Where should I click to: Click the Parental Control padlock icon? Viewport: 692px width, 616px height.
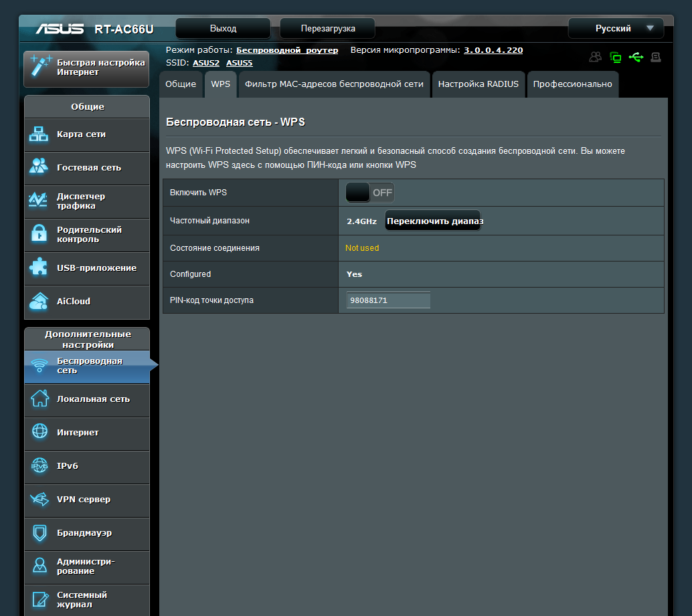pyautogui.click(x=39, y=233)
